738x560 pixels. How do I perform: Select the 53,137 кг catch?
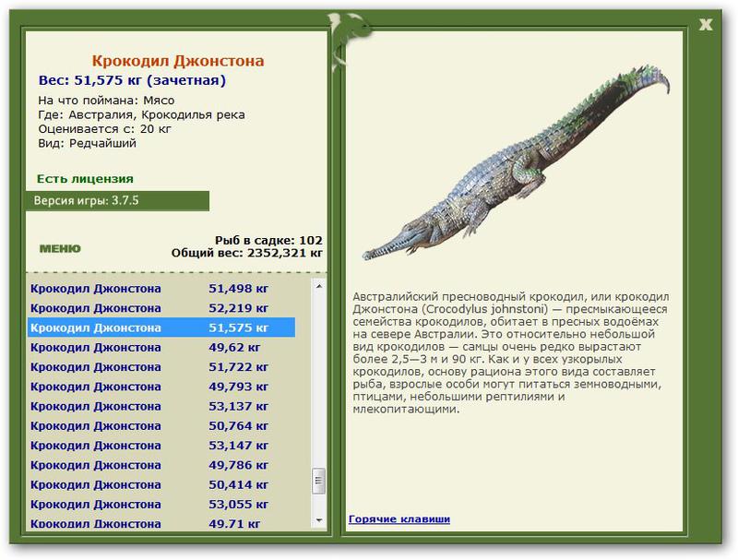pos(161,406)
